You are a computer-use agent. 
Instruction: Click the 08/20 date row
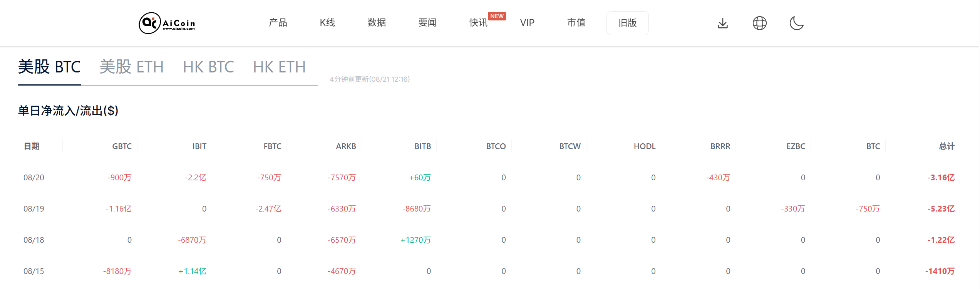34,178
